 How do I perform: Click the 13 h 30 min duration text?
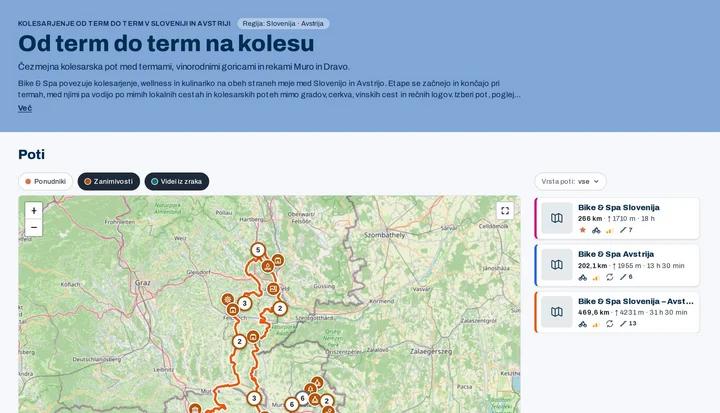pyautogui.click(x=666, y=266)
